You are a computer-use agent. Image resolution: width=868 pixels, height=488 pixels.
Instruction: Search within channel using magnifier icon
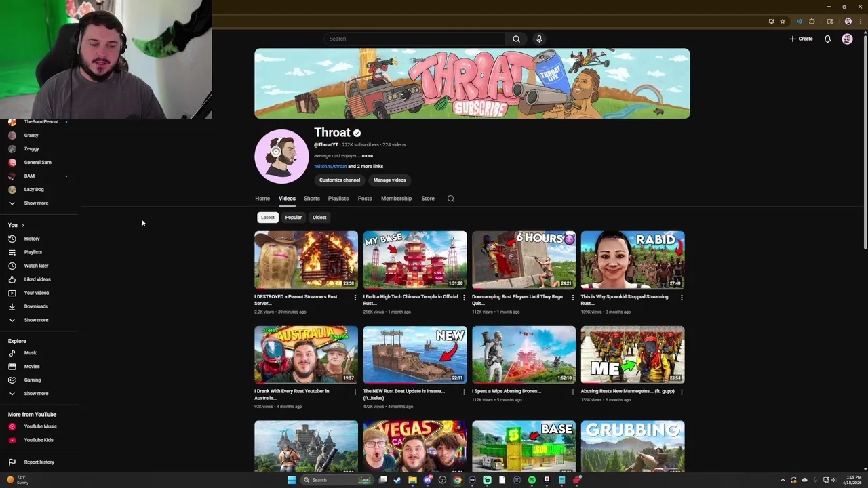coord(451,199)
